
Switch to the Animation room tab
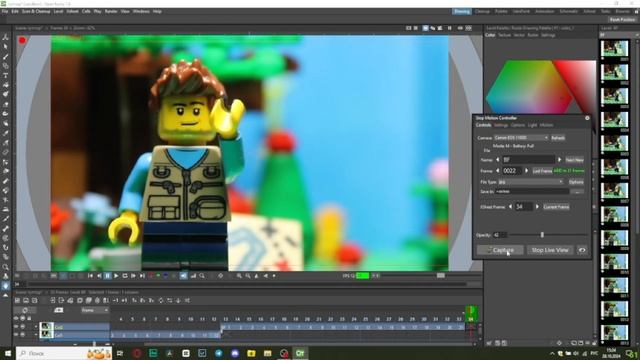544,11
